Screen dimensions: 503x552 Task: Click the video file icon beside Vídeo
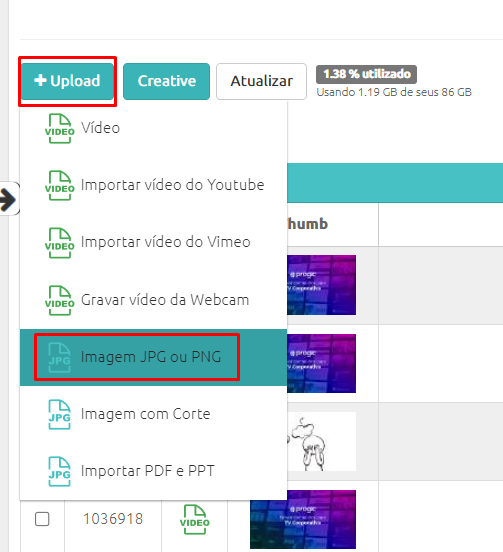59,128
